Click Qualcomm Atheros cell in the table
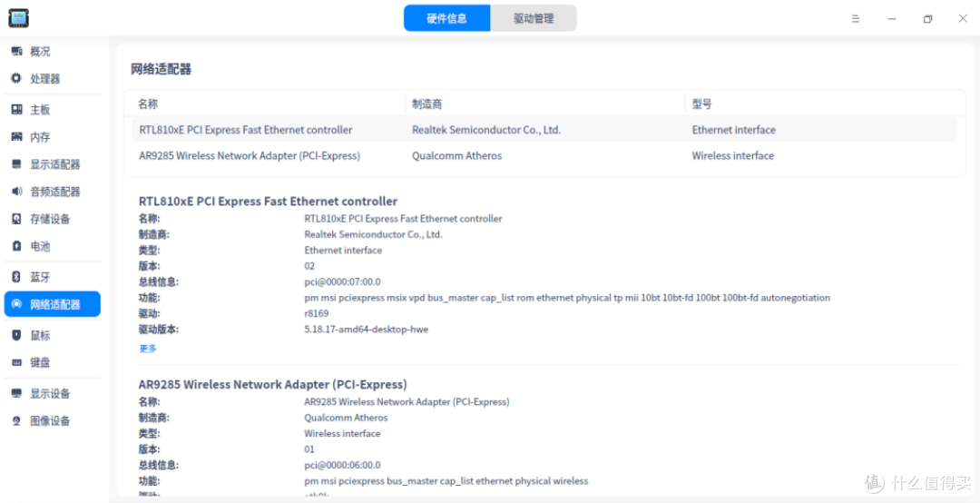The width and height of the screenshot is (980, 503). 456,156
